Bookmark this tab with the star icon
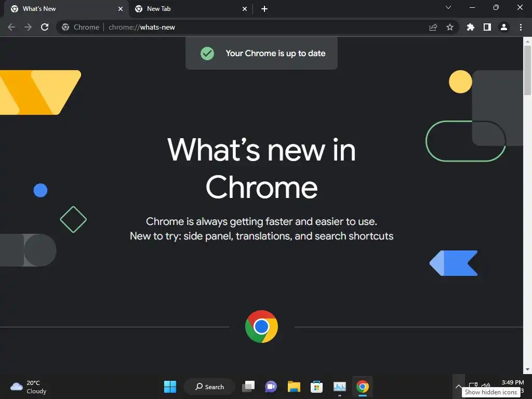 click(x=450, y=27)
